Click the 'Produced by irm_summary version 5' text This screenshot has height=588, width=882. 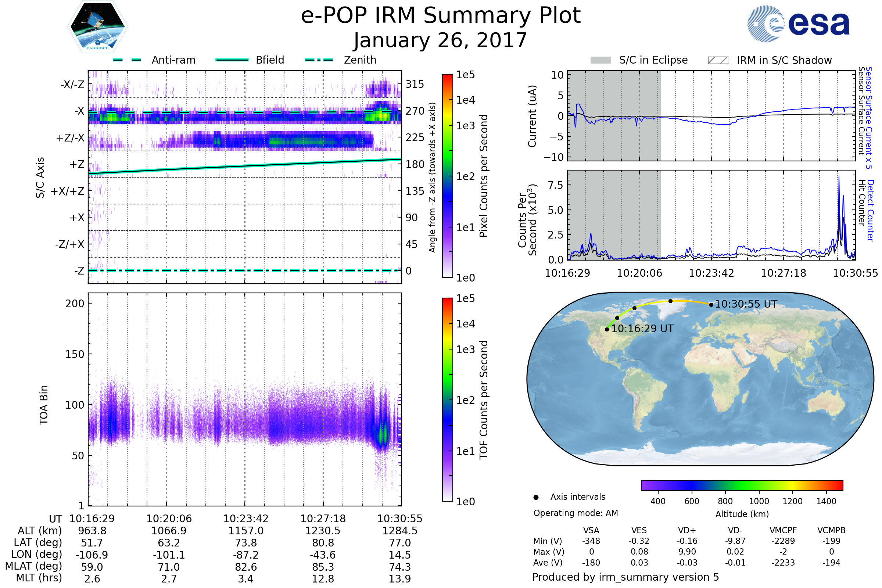coord(625,577)
